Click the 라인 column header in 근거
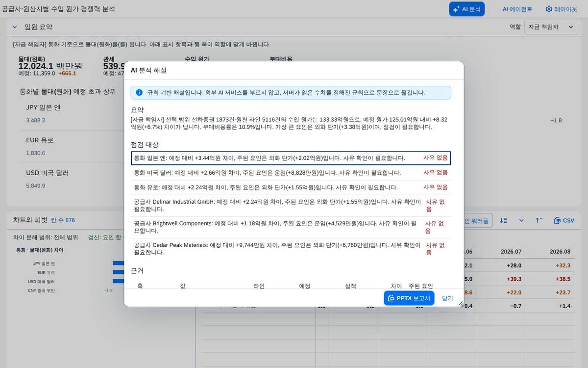This screenshot has width=588, height=368. 259,286
